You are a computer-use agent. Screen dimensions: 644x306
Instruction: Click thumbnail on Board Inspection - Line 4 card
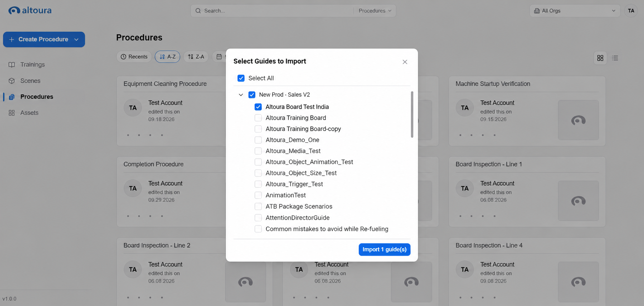click(578, 282)
